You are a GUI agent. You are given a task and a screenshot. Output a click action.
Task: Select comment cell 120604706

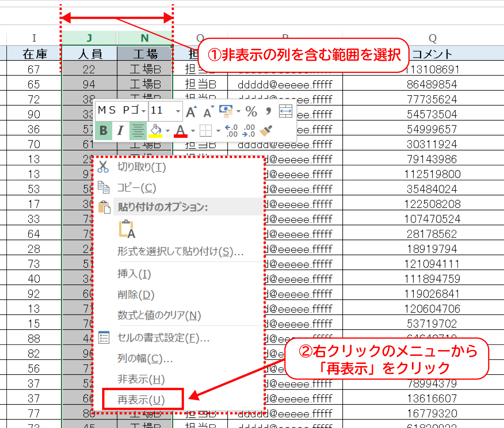pyautogui.click(x=432, y=309)
